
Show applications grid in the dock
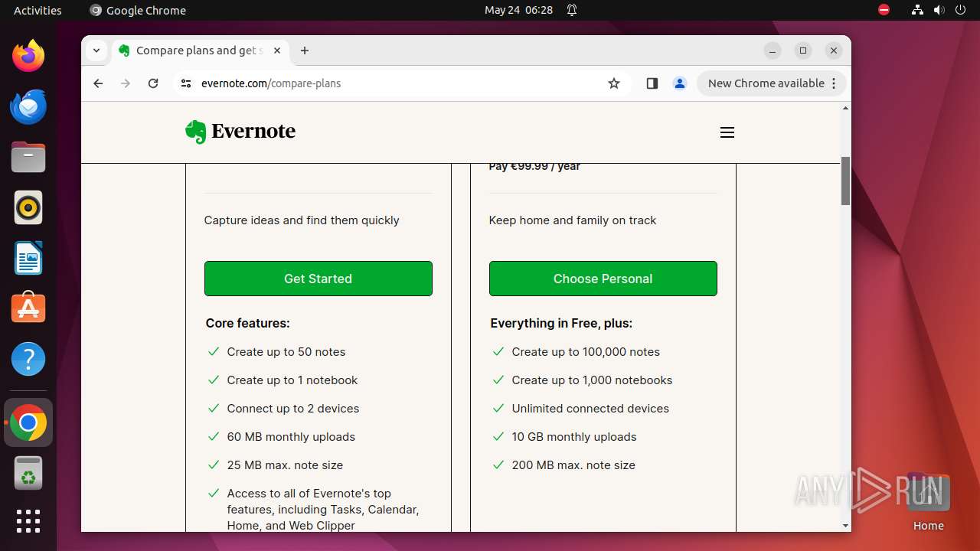click(28, 521)
